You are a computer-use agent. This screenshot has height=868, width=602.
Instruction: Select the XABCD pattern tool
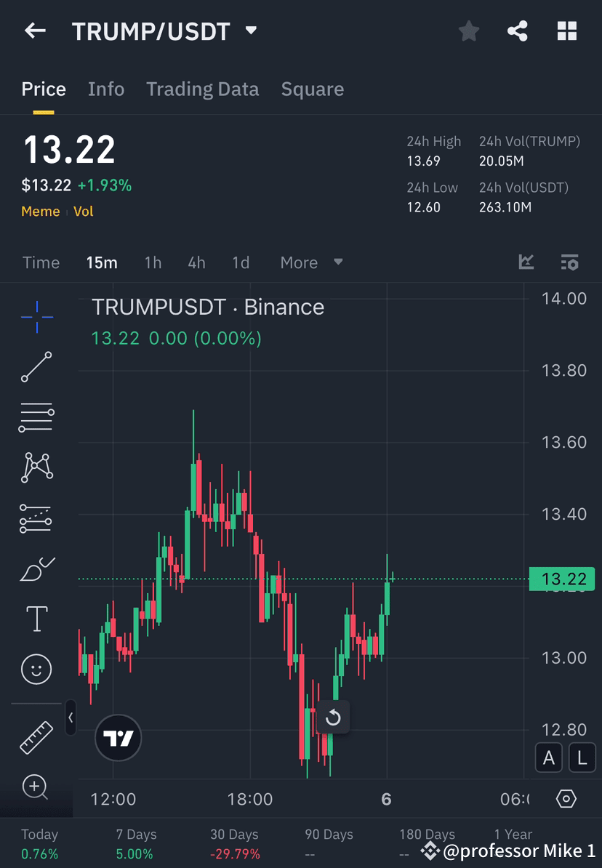[36, 467]
